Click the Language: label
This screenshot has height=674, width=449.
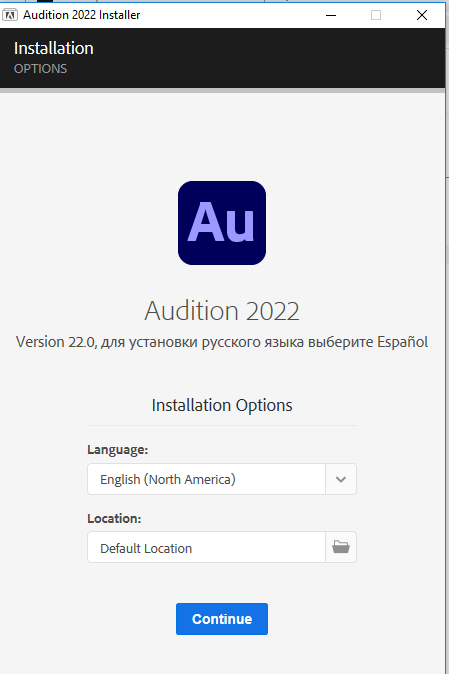(x=117, y=450)
